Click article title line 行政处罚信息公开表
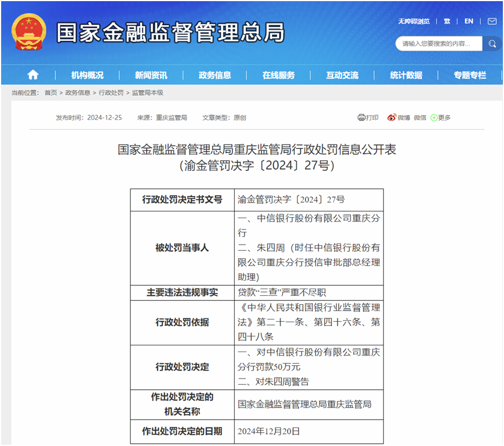Screen dimensions: 504x446 (257, 150)
